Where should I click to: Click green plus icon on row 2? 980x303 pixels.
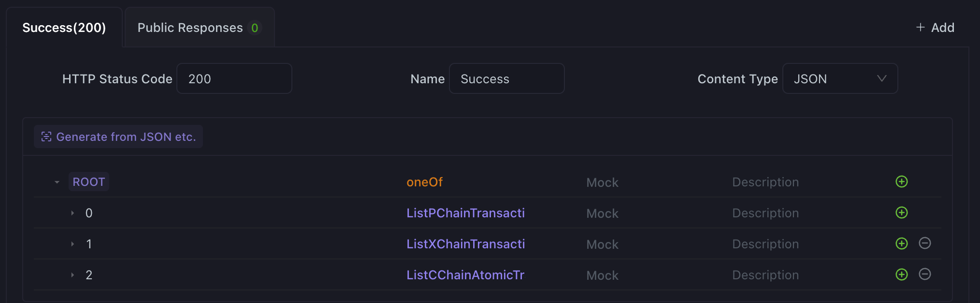click(x=902, y=274)
